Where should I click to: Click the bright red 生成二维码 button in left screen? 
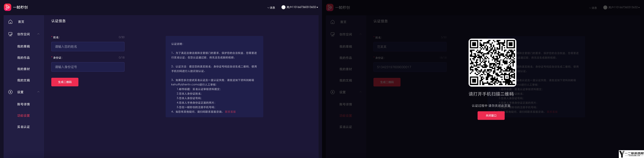coord(65,82)
